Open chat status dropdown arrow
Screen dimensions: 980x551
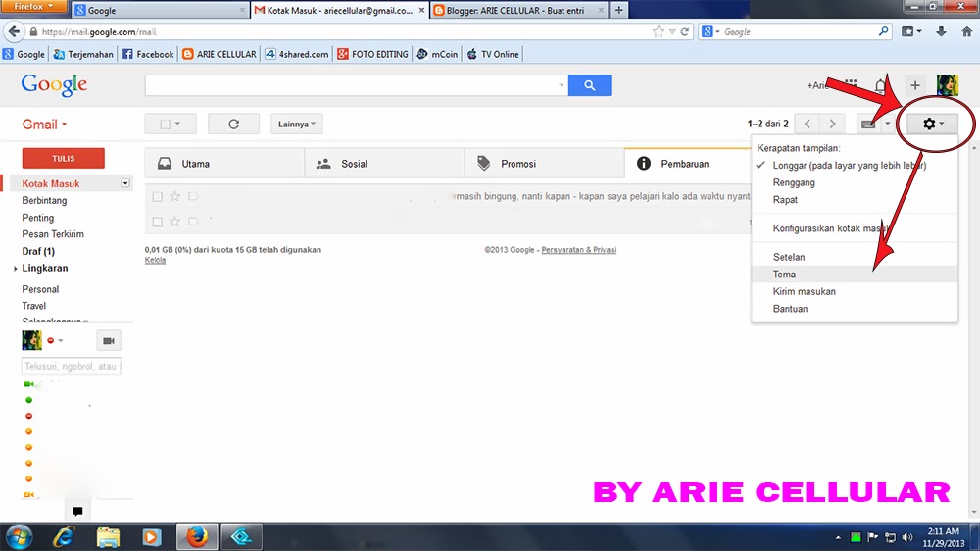click(61, 341)
